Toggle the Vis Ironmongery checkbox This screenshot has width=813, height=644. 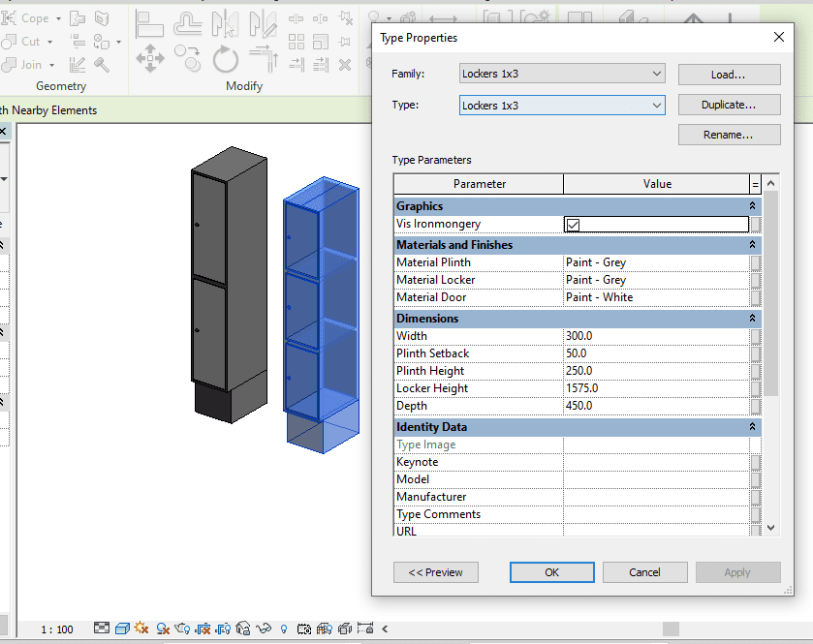pyautogui.click(x=573, y=225)
